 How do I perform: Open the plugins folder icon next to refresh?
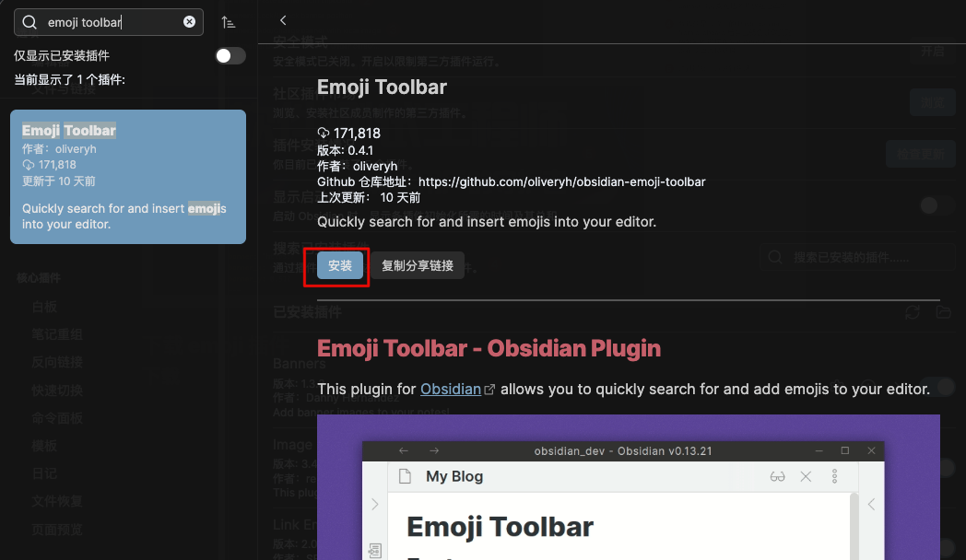coord(943,313)
